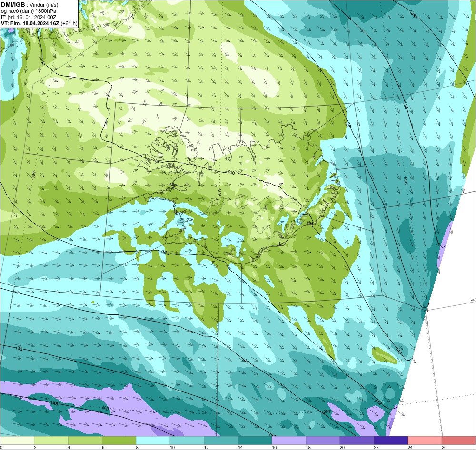This screenshot has width=476, height=450.
Task: Click the 146 contour label at the left edge
Action: [x=19, y=349]
